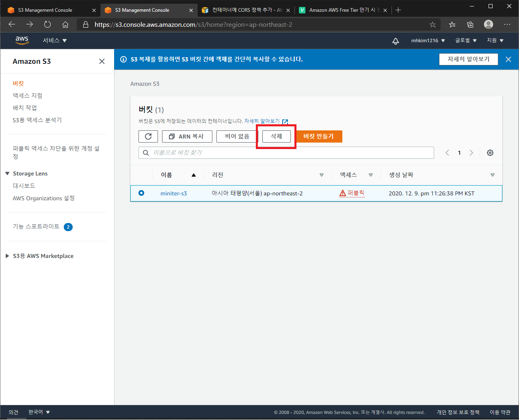Screen dimensions: 519x420
Task: Add page to favorites star icon
Action: pyautogui.click(x=432, y=25)
